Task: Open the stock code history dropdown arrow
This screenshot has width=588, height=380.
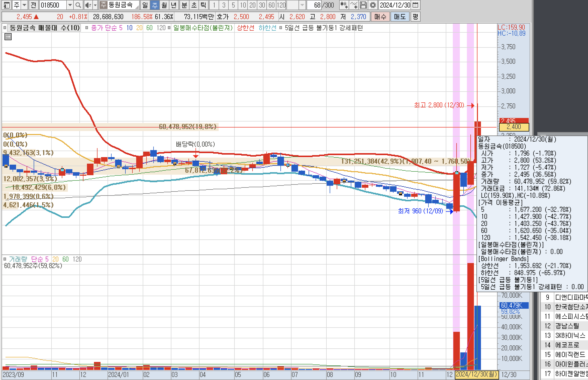Action: (70, 5)
